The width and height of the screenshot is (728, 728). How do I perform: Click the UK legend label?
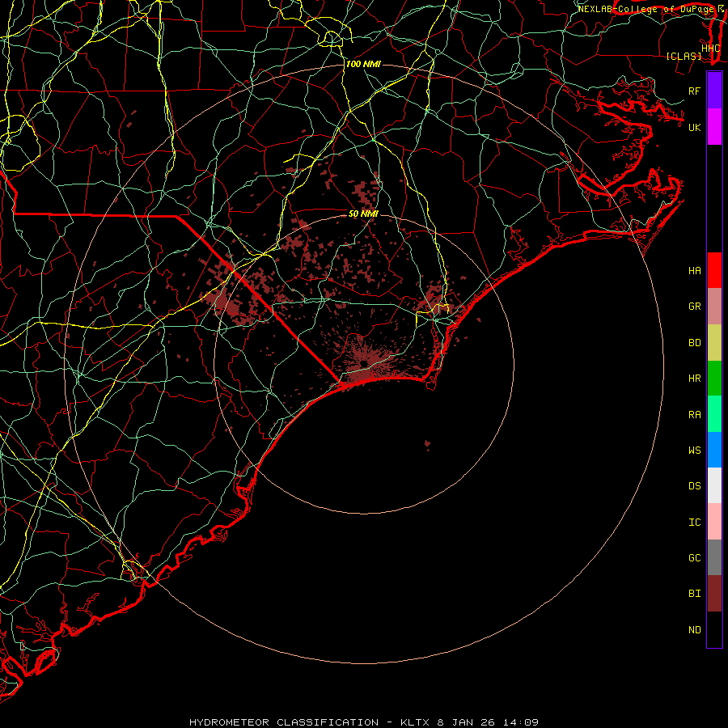[695, 127]
